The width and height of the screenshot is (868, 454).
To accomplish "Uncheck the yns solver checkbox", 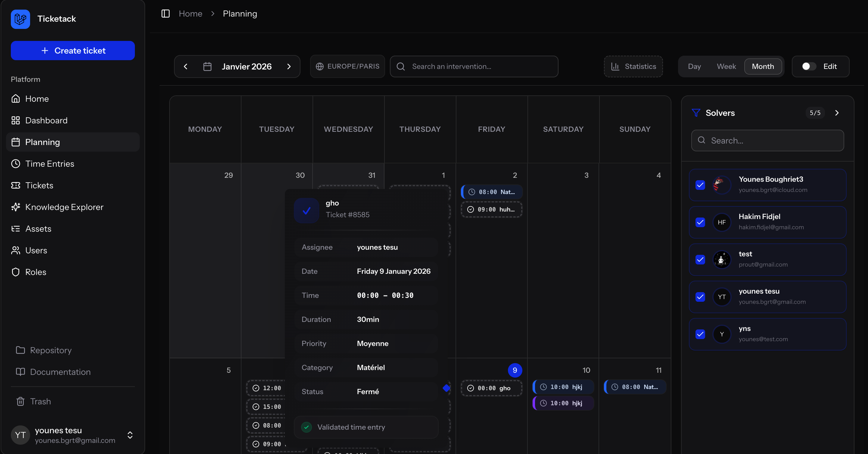I will coord(700,334).
